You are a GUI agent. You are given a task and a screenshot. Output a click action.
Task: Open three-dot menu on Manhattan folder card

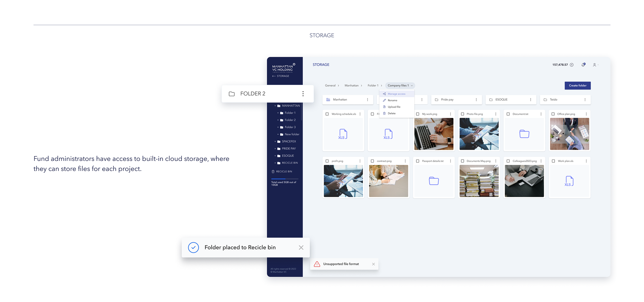pyautogui.click(x=368, y=100)
